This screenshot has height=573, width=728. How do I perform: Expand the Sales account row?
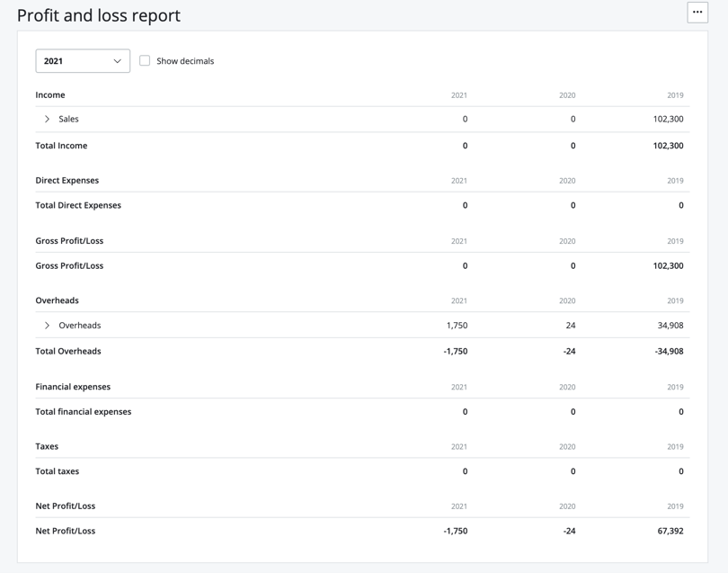coord(47,119)
